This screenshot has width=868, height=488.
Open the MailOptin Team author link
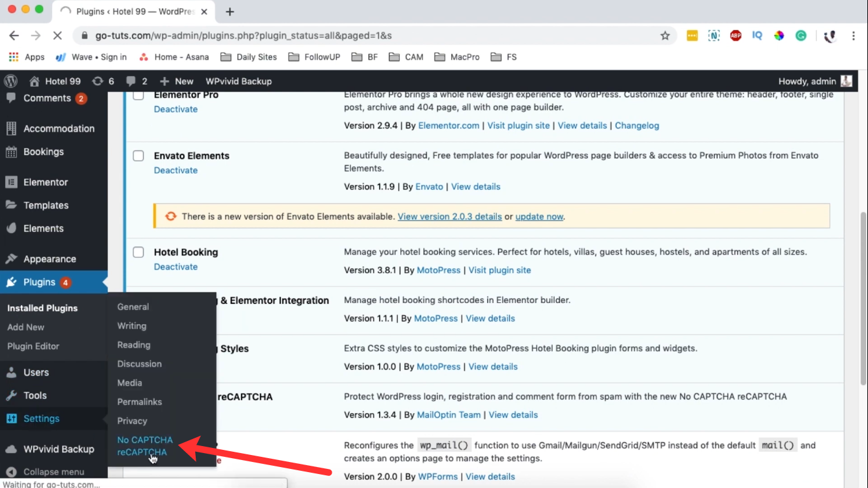click(449, 415)
